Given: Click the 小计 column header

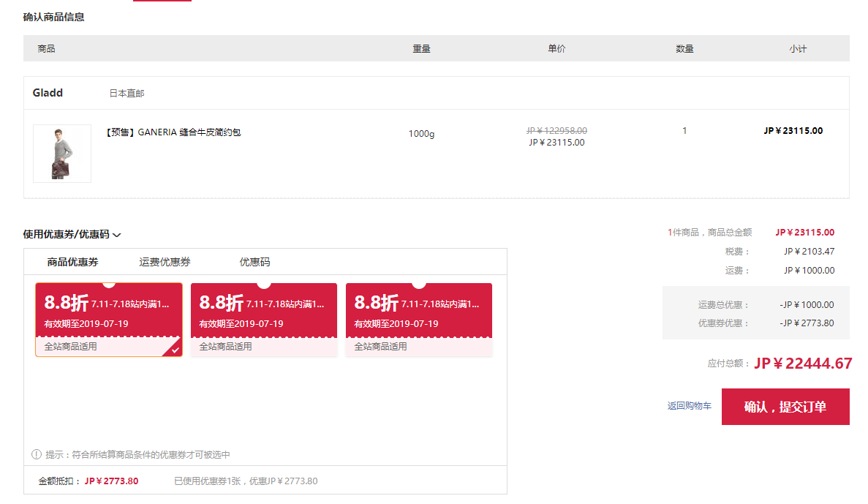Looking at the screenshot, I should pos(798,49).
